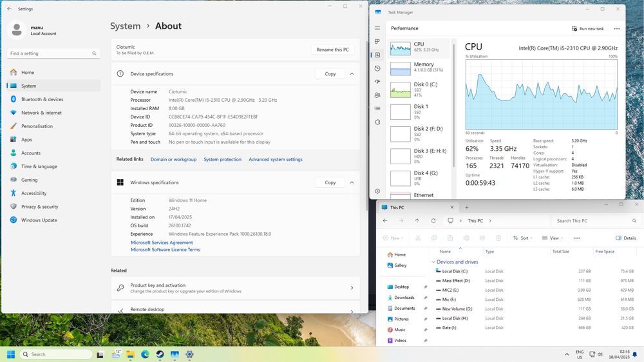
Task: Open Windows Update settings
Action: [x=53, y=220]
